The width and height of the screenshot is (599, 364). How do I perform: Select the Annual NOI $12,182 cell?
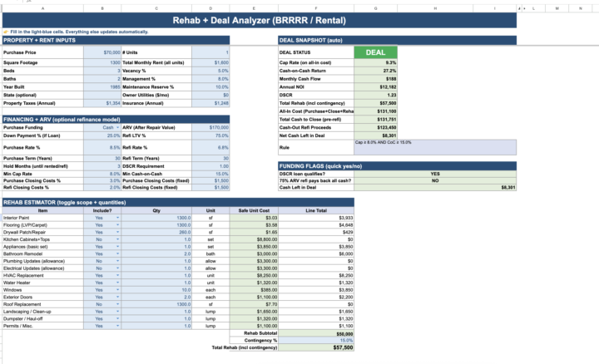coord(375,87)
